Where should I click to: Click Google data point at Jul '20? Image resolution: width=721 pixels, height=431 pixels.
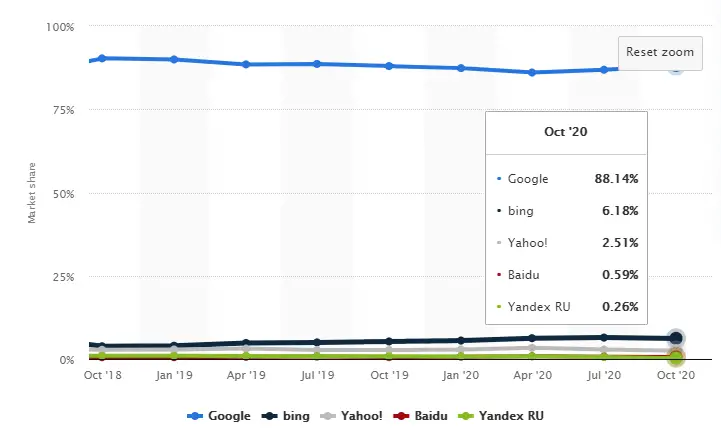tap(604, 69)
